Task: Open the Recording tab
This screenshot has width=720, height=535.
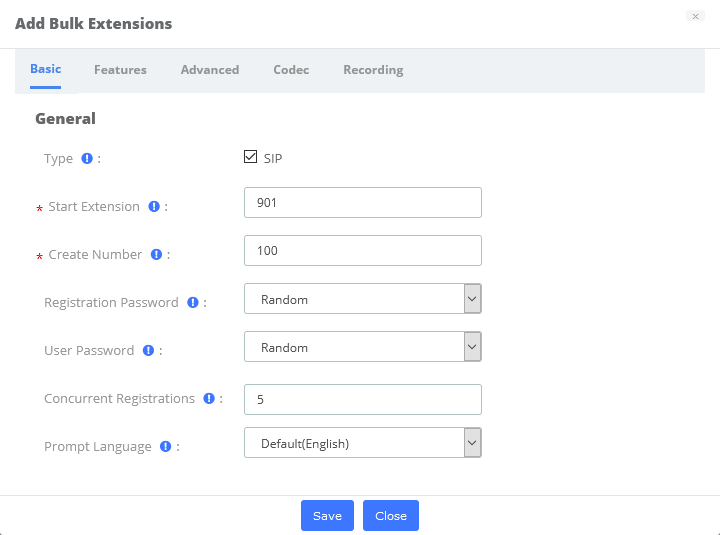Action: 373,70
